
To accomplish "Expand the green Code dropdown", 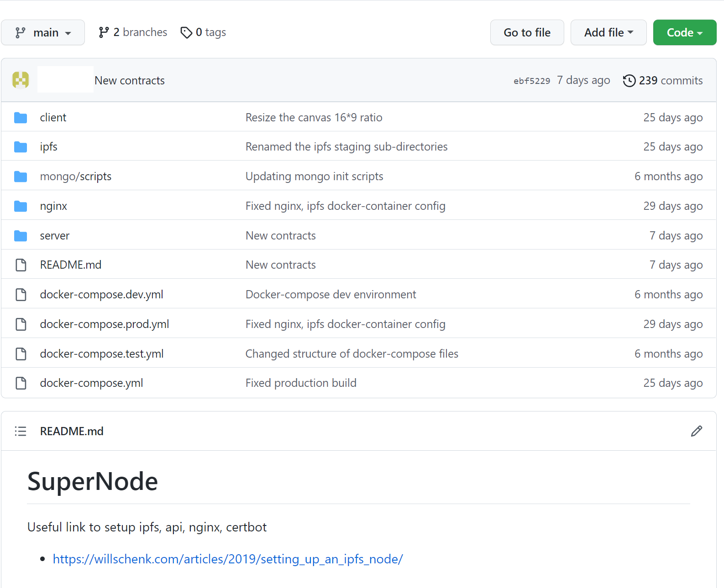I will [684, 33].
